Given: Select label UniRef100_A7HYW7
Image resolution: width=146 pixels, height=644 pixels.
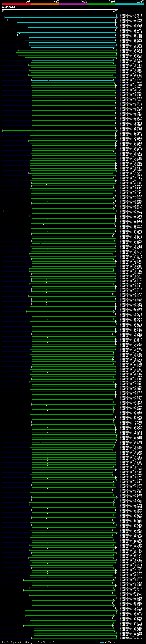Looking at the screenshot, I should coord(131,170).
